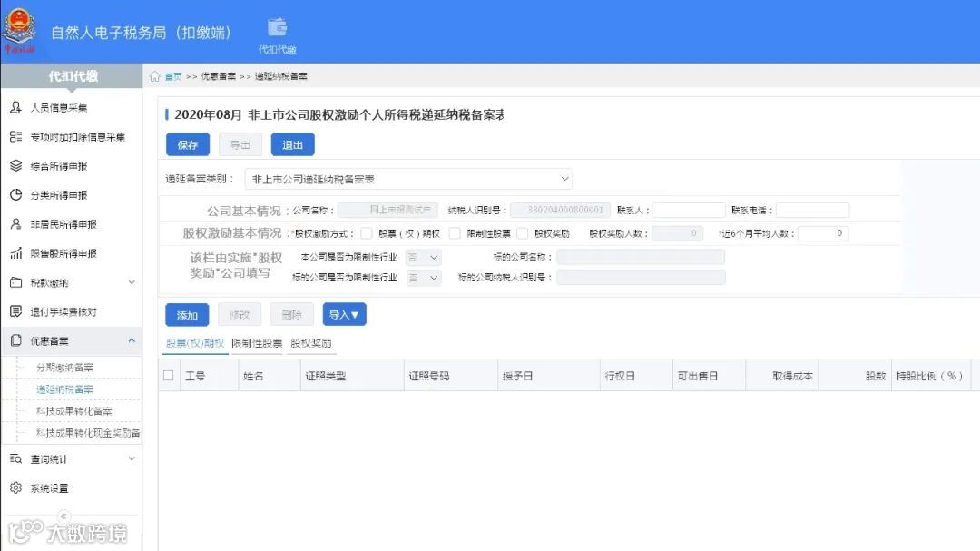Open the 递延备案类别 dropdown

[408, 179]
